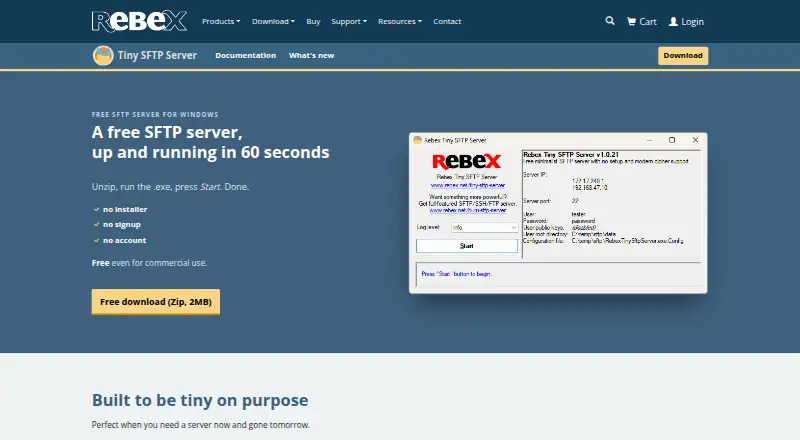Click the Buru SFTP server link in screenshot

[468, 210]
